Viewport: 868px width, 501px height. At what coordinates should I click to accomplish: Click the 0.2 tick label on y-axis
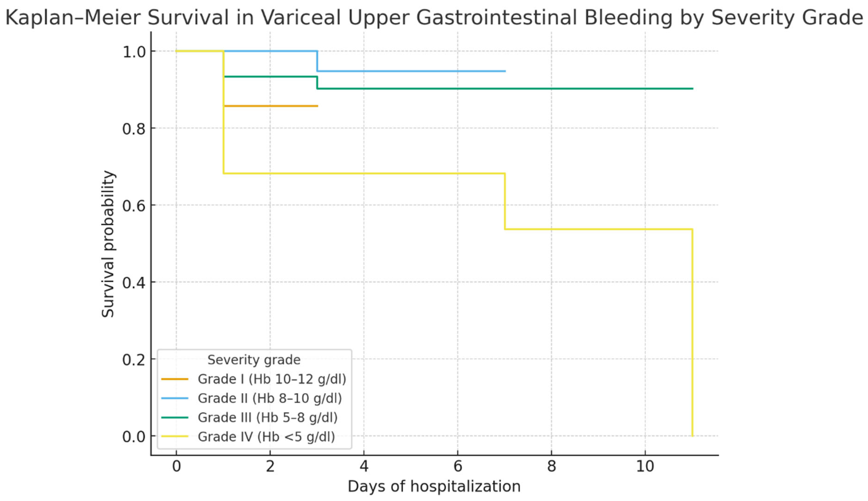click(x=134, y=360)
